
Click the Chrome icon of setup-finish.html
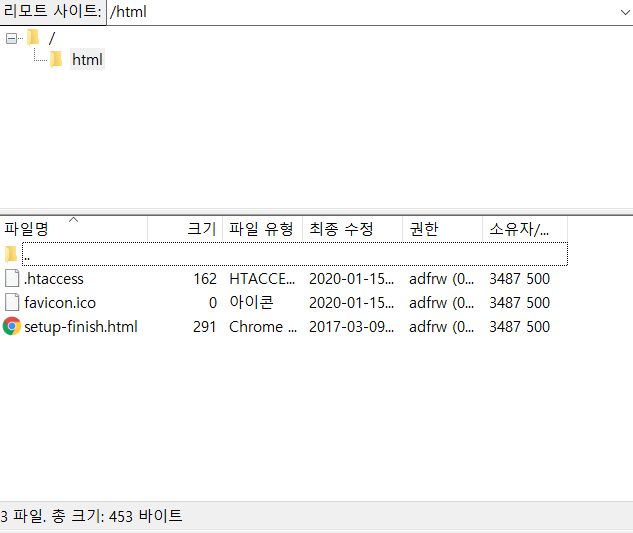(12, 326)
